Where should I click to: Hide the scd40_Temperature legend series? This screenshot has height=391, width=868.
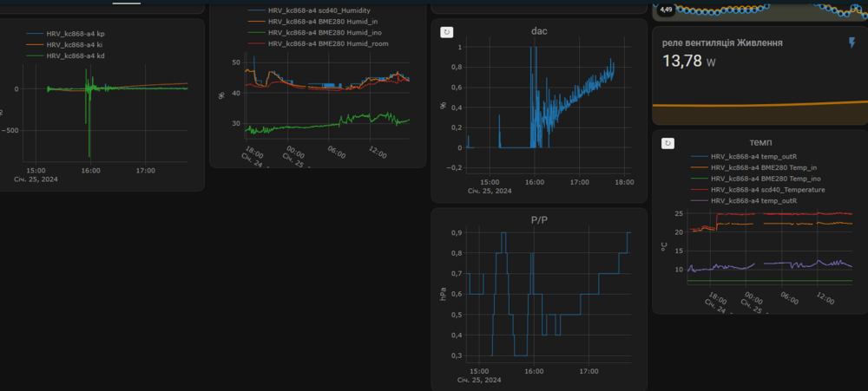[767, 189]
